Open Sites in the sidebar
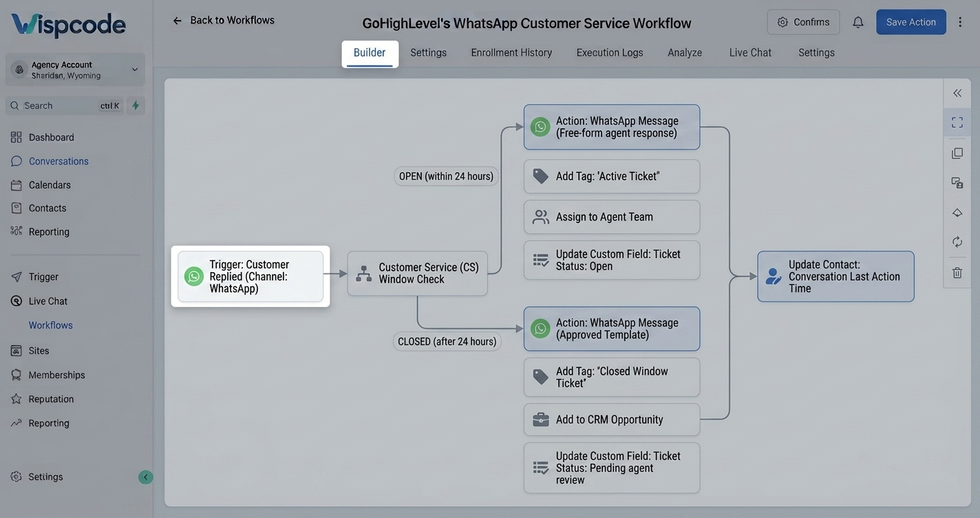This screenshot has width=980, height=518. point(39,351)
